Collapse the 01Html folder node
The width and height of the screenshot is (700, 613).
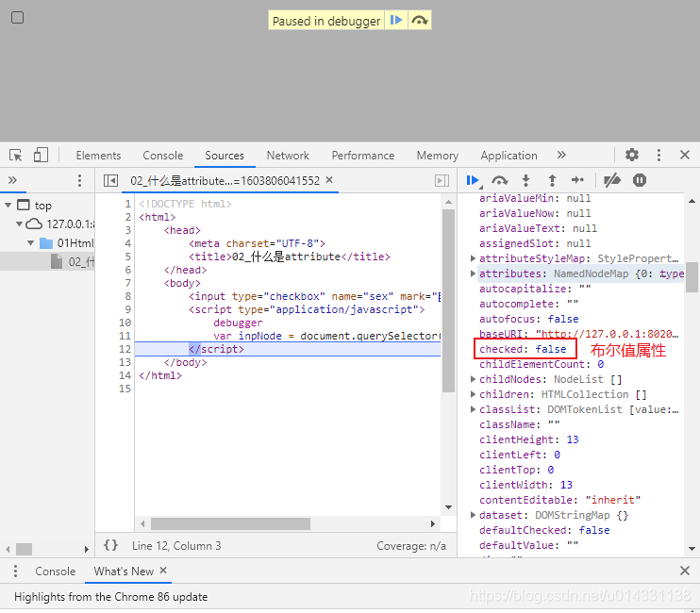31,243
